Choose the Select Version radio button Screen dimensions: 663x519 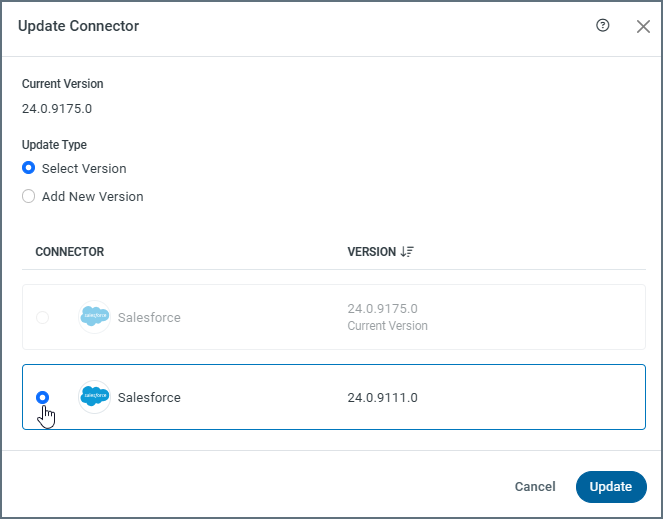click(x=29, y=168)
